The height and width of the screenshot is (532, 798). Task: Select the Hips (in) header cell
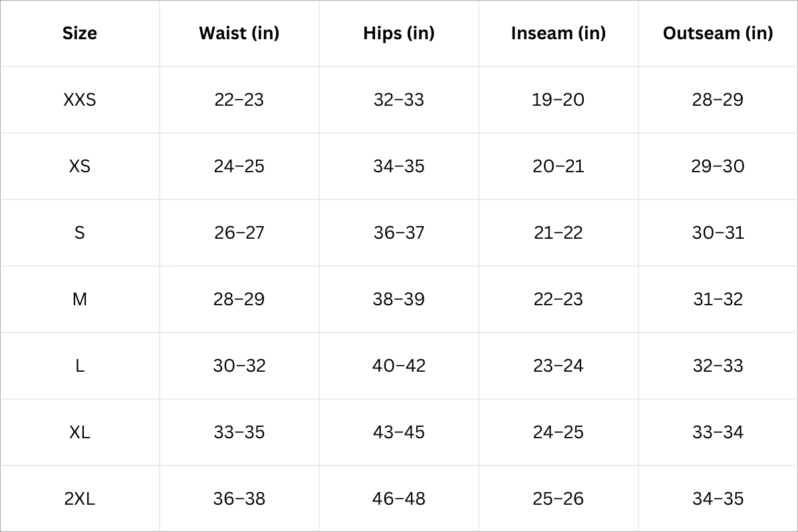(x=399, y=33)
